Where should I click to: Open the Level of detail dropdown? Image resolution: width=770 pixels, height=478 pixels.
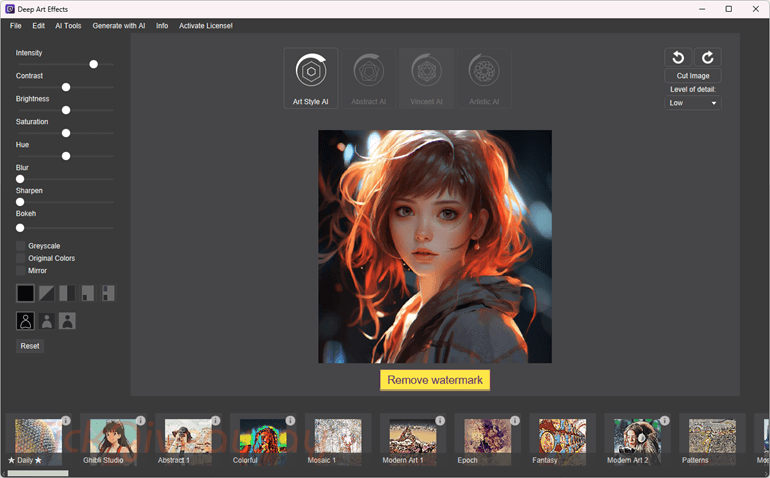click(693, 103)
